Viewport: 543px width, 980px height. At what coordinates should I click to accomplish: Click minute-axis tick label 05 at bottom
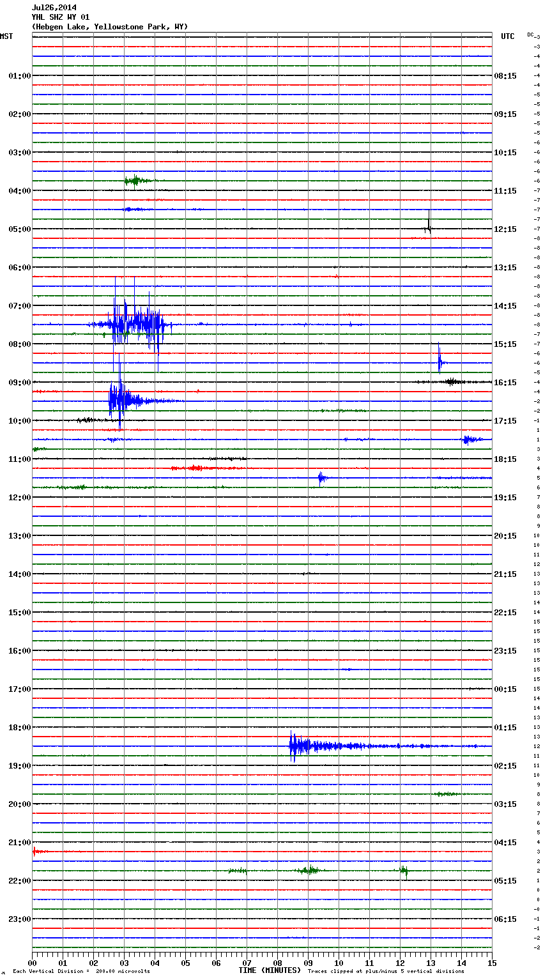click(185, 963)
